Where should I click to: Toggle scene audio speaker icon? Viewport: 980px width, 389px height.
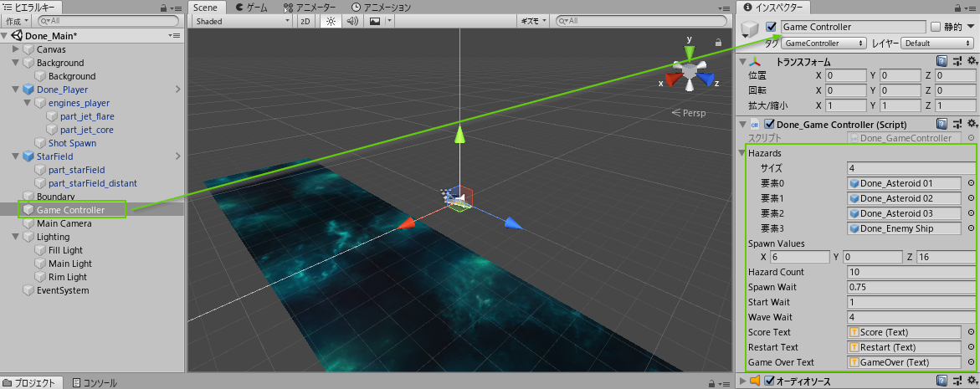(x=352, y=21)
